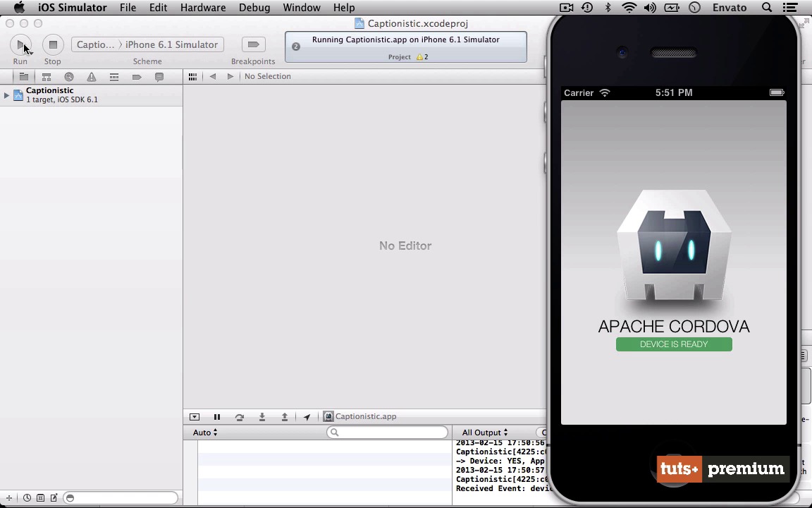This screenshot has height=508, width=812.
Task: Click the Captionistic.xcodeproj window title
Action: coord(417,23)
